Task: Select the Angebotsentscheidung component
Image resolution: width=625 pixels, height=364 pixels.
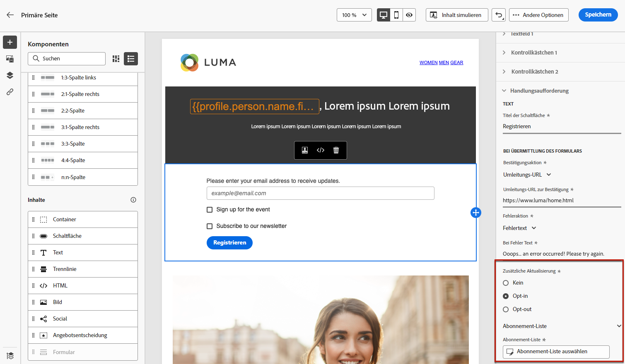Action: point(83,335)
